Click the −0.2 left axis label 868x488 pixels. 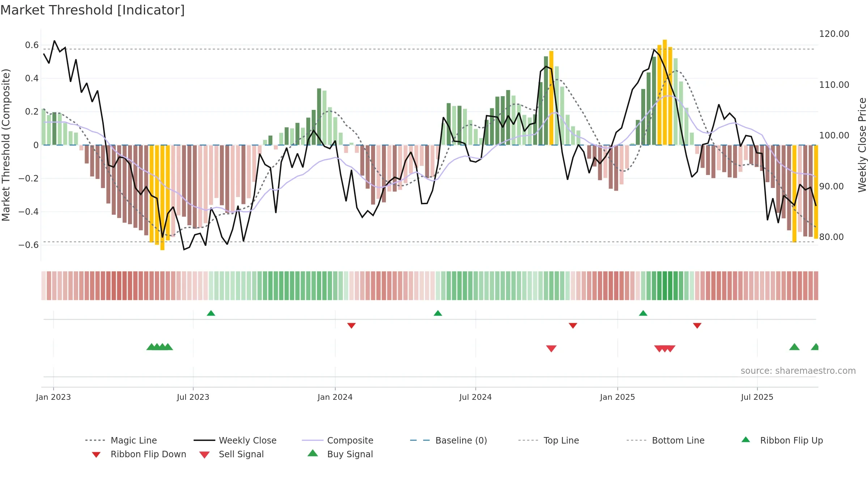click(x=29, y=179)
